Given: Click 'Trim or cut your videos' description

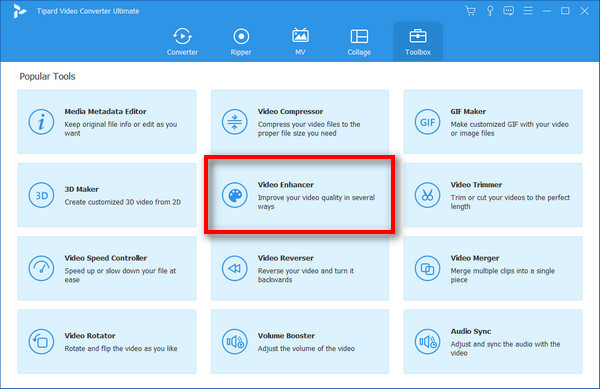Looking at the screenshot, I should (510, 202).
